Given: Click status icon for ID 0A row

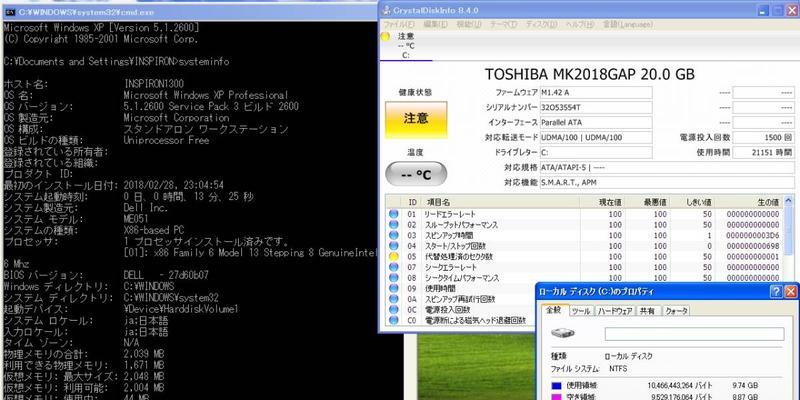Looking at the screenshot, I should [393, 299].
